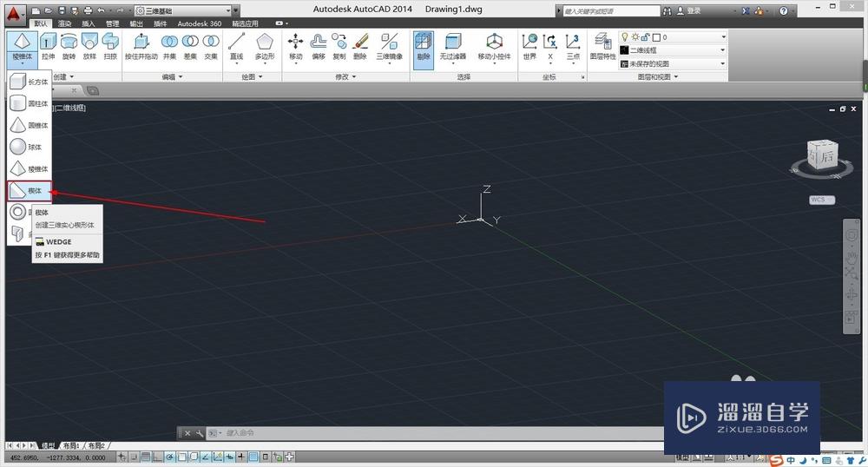Click the 删除 Erase tool with eraser icon
Image resolution: width=868 pixels, height=467 pixels.
tap(360, 47)
